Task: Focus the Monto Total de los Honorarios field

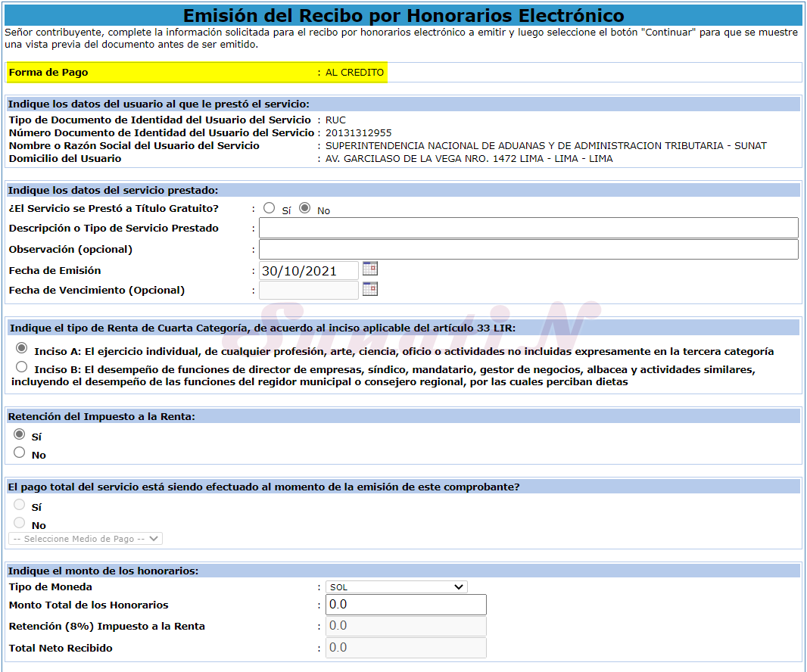Action: coord(406,605)
